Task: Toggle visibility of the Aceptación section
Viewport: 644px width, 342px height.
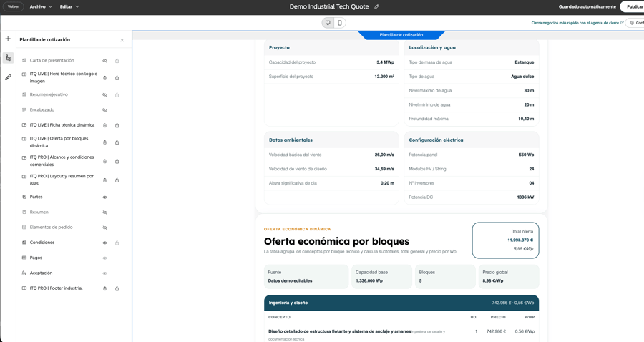Action: [x=104, y=273]
